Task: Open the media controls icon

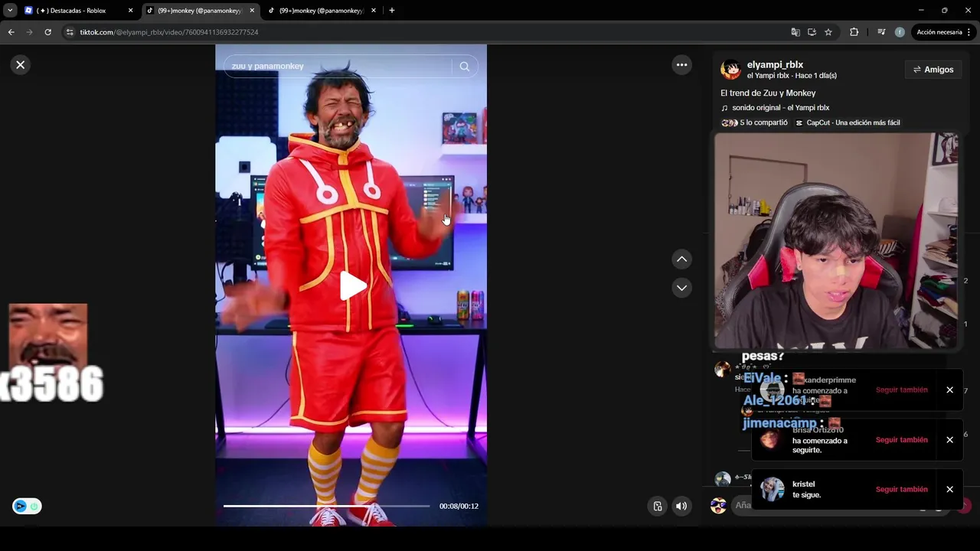Action: click(881, 32)
